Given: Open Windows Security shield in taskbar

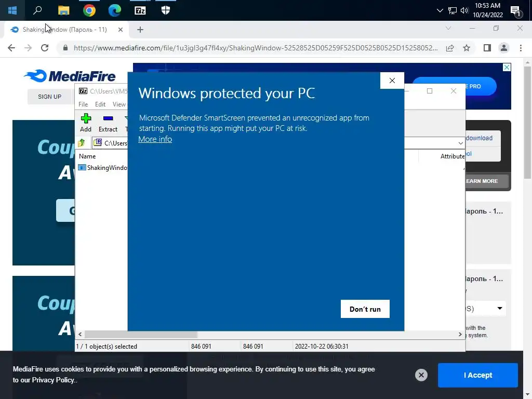Looking at the screenshot, I should pyautogui.click(x=166, y=10).
